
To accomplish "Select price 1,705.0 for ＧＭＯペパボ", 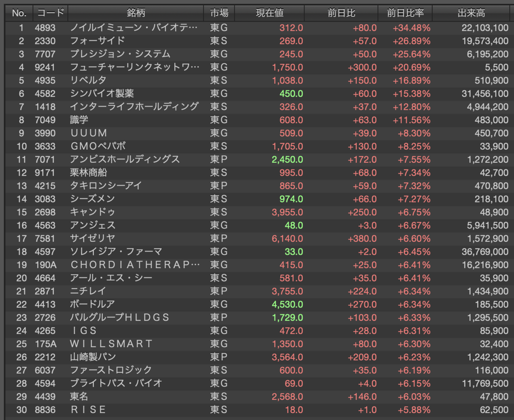I will 287,146.
